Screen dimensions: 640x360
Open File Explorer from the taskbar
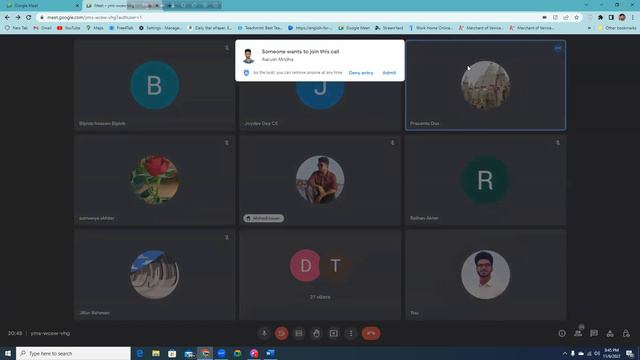[x=156, y=353]
